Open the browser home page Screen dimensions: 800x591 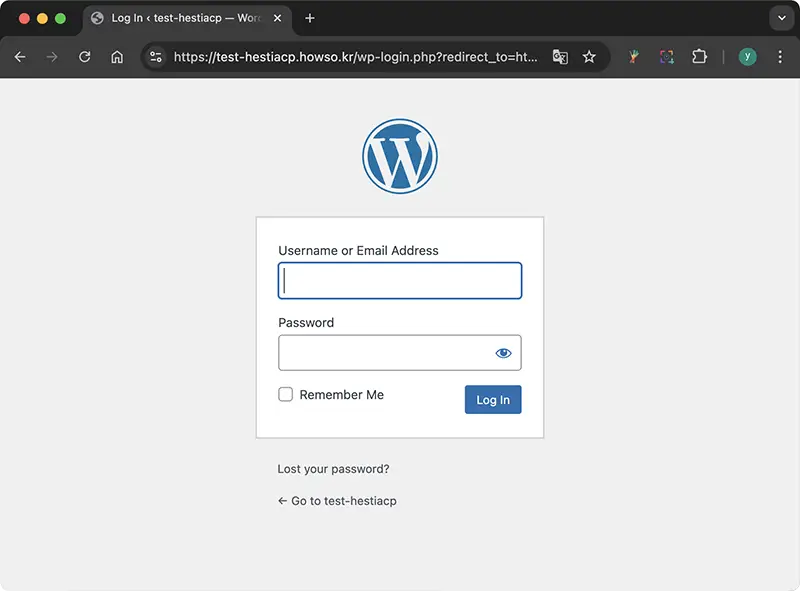tap(117, 57)
